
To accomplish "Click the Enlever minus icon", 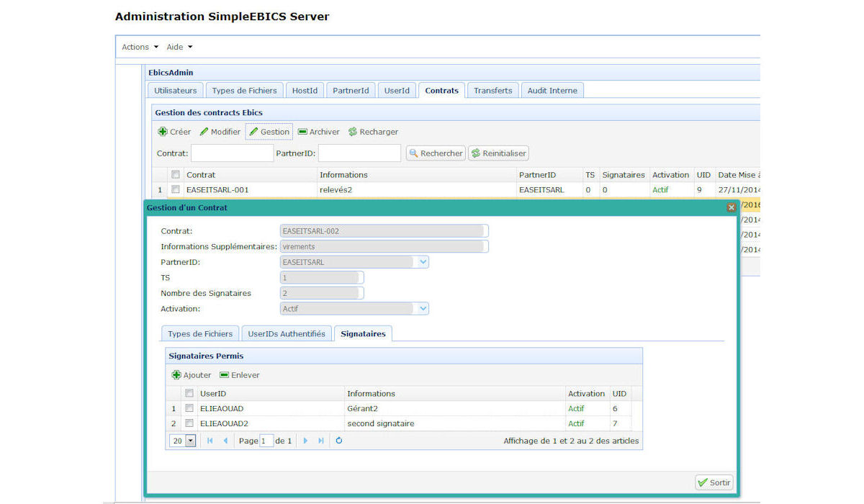I will [x=224, y=375].
